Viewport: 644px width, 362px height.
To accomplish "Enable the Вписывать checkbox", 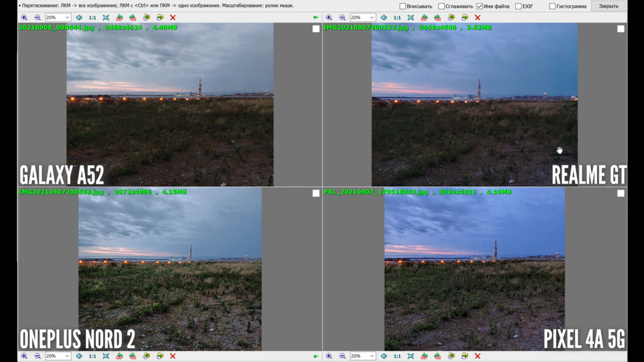I will coord(403,6).
